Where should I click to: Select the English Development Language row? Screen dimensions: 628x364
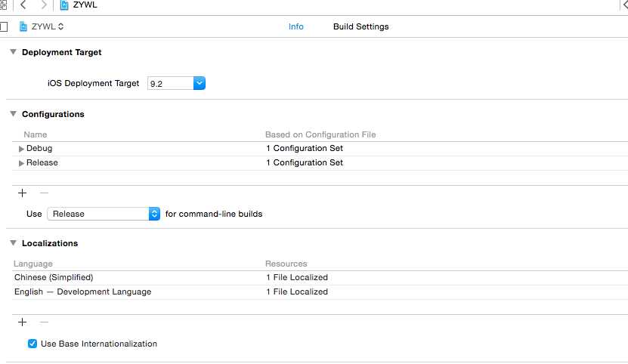pyautogui.click(x=82, y=292)
